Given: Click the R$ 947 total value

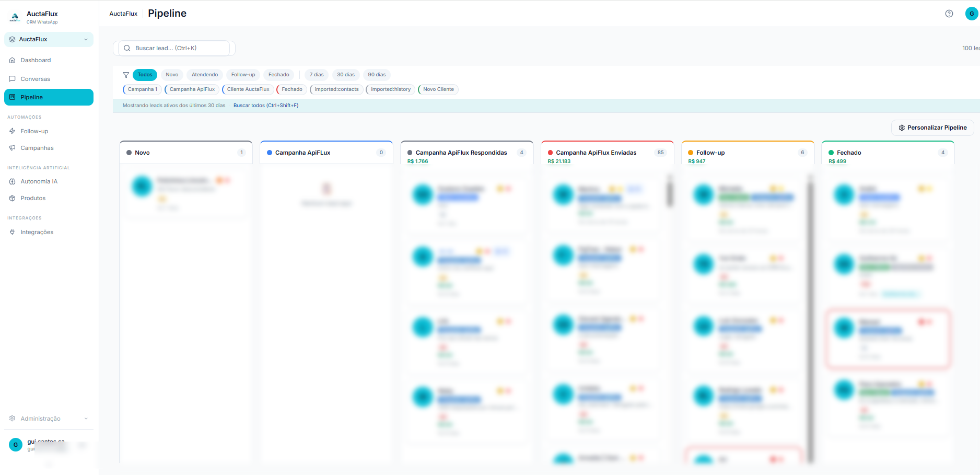Looking at the screenshot, I should pos(697,161).
